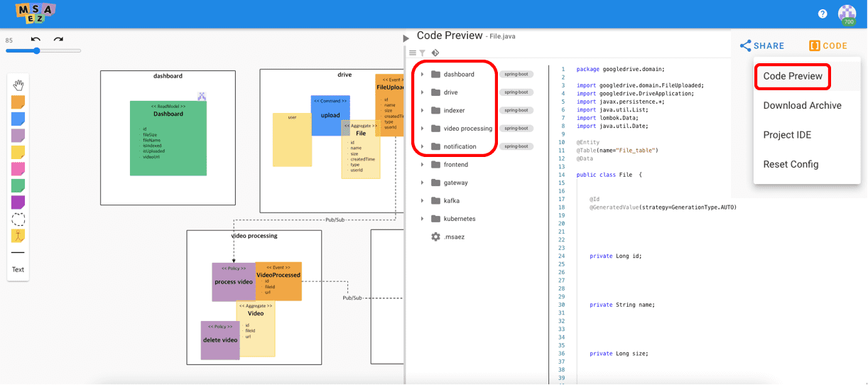Image resolution: width=868 pixels, height=385 pixels.
Task: Click the 'video processing' bounded context title
Action: 254,236
